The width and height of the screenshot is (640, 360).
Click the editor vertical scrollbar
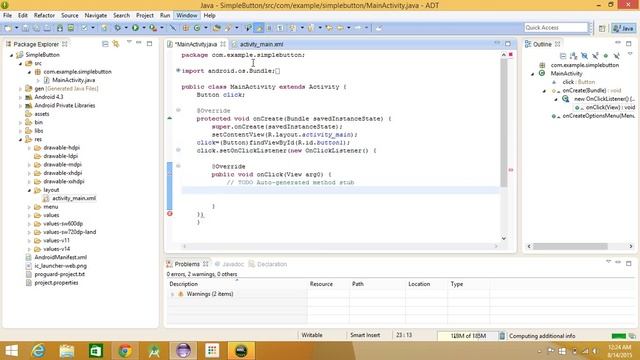504,122
